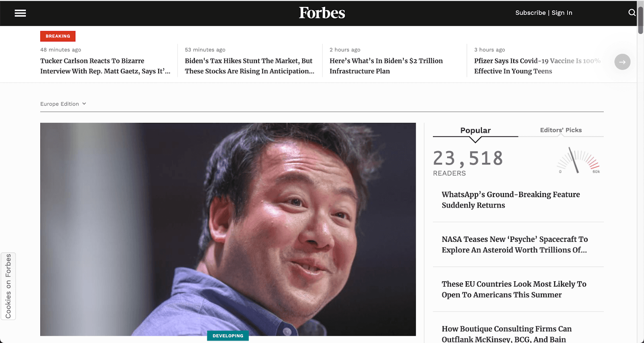Click the Forbes logo

pyautogui.click(x=322, y=13)
